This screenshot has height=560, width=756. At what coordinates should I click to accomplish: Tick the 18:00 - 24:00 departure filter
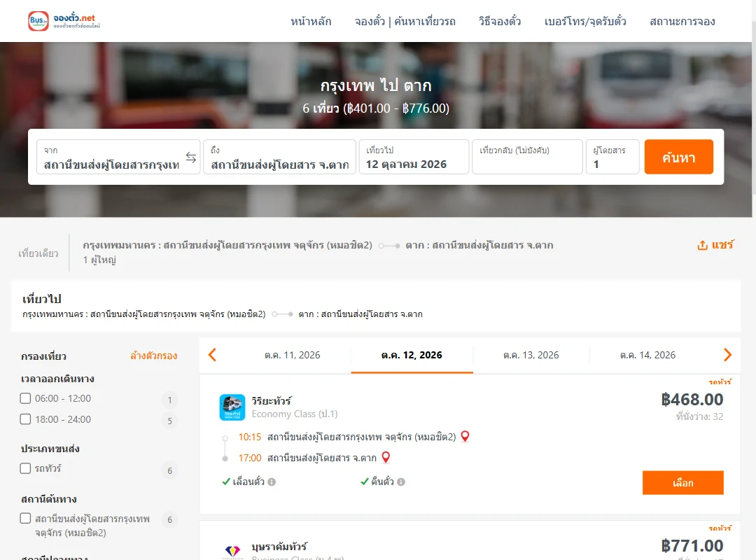[x=26, y=419]
